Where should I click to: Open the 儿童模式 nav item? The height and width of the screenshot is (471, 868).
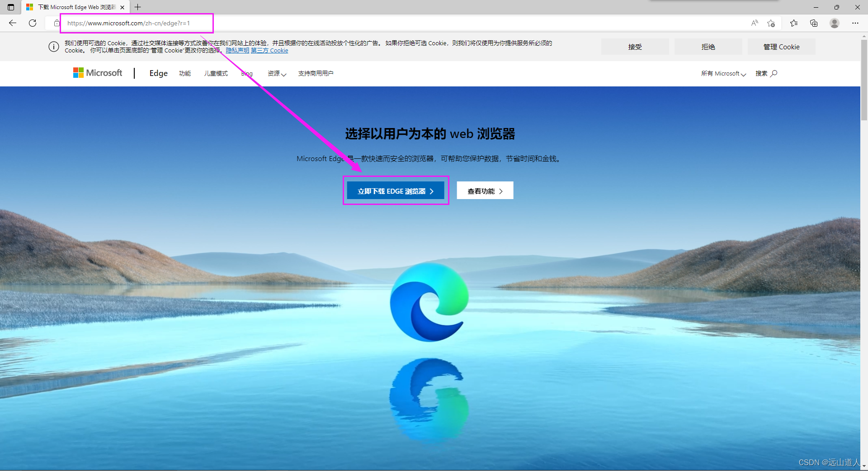pos(216,73)
